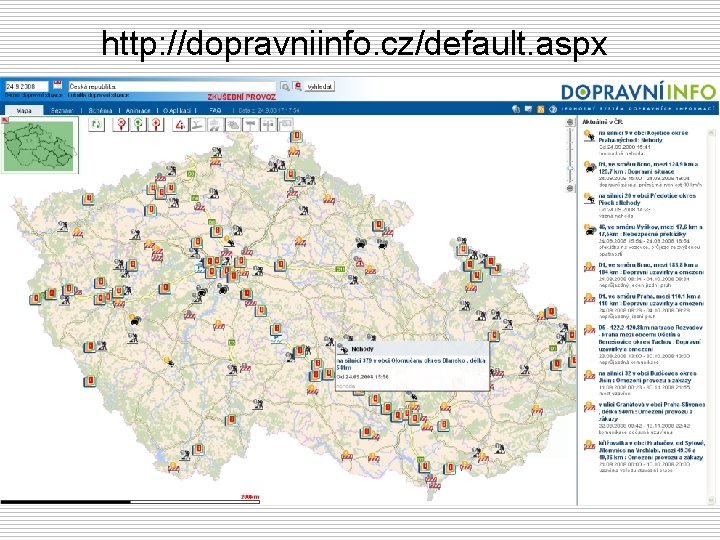This screenshot has height=540, width=720.
Task: Click the globe icon in blue header bar
Action: tap(516, 109)
